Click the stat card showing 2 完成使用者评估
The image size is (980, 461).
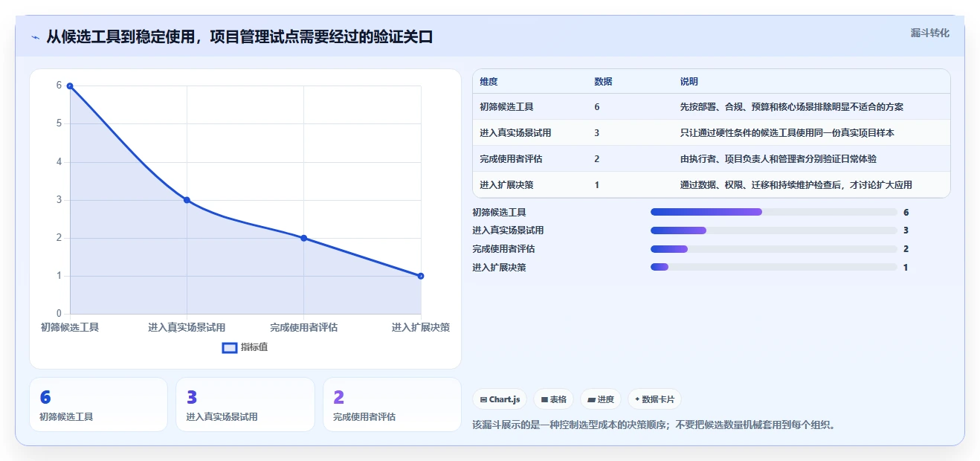pos(392,404)
